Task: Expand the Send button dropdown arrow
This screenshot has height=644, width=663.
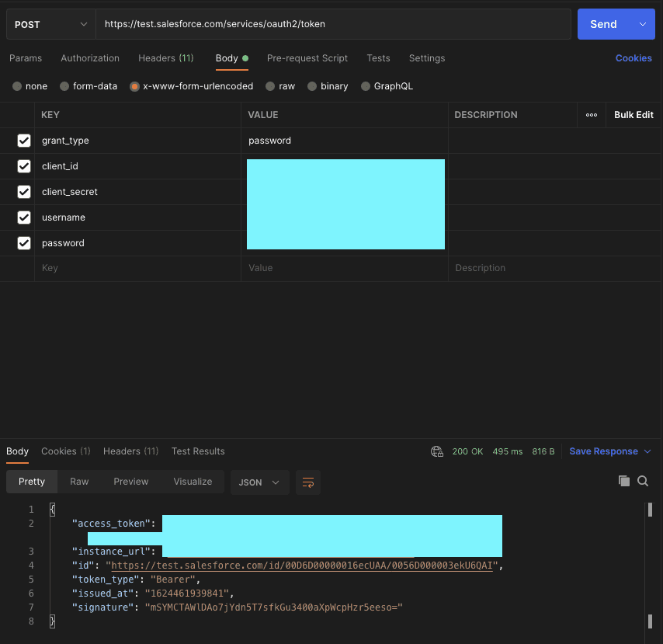Action: coord(643,24)
